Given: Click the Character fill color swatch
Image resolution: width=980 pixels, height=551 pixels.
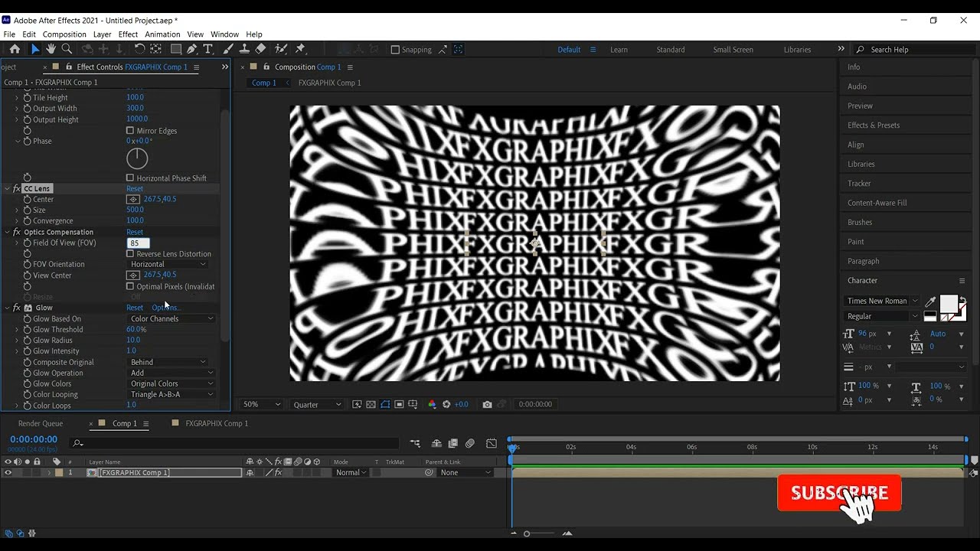Looking at the screenshot, I should pos(948,304).
